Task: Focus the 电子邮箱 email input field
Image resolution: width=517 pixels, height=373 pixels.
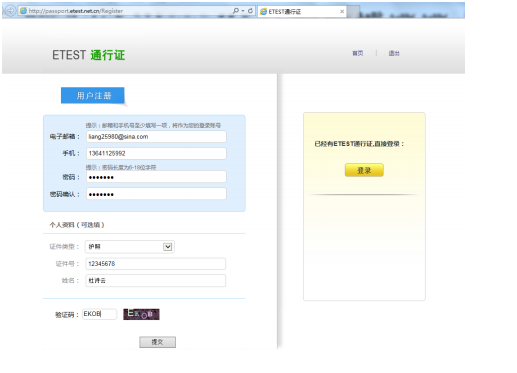Action: [156, 137]
